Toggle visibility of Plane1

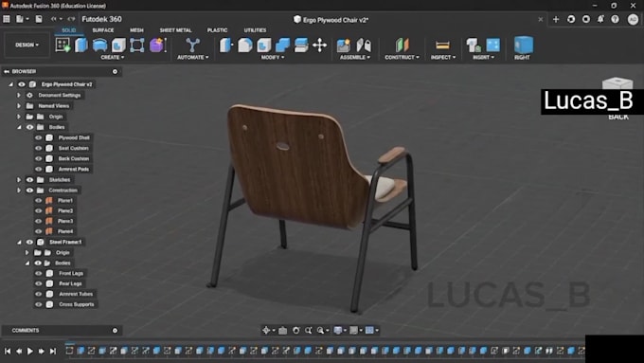39,201
